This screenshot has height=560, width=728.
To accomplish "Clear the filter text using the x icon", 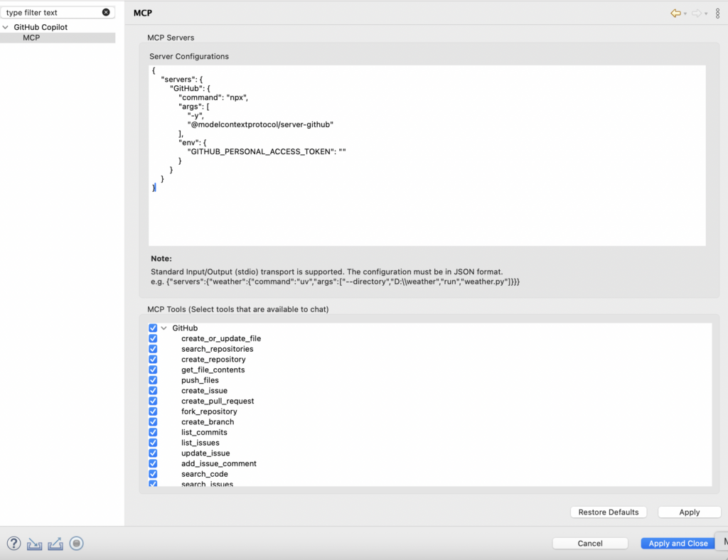I will tap(107, 12).
